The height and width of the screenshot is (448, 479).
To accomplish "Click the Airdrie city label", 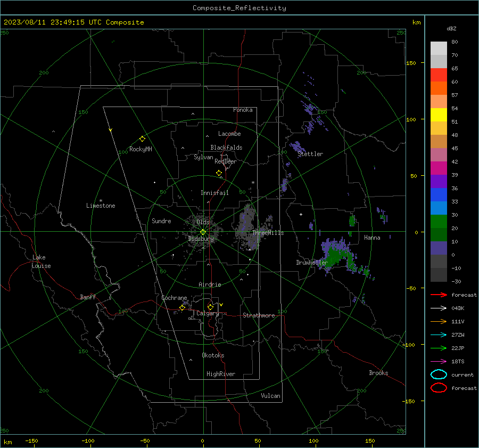I will 210,284.
